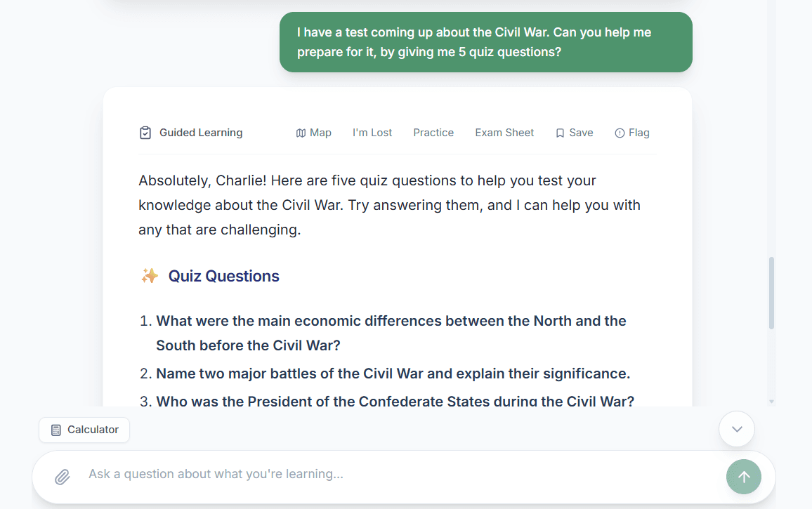Click the sparkle icon beside Quiz Questions
The height and width of the screenshot is (509, 812).
coord(150,276)
